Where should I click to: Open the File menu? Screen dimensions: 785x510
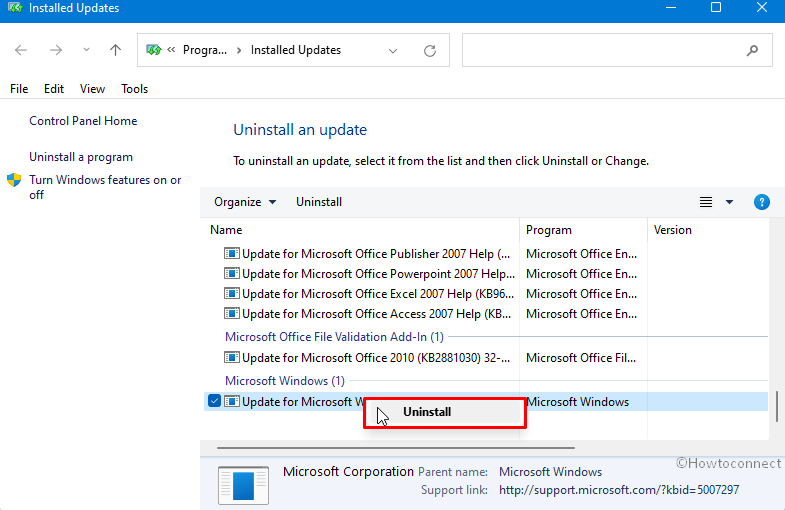pyautogui.click(x=19, y=89)
